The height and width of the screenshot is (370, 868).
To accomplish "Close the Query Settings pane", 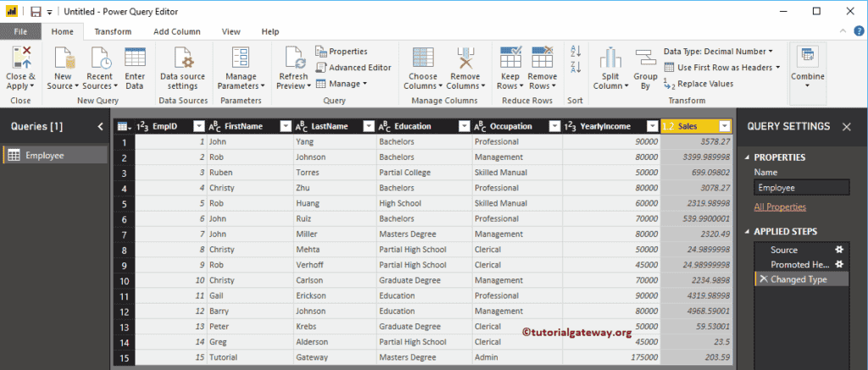I will point(847,127).
